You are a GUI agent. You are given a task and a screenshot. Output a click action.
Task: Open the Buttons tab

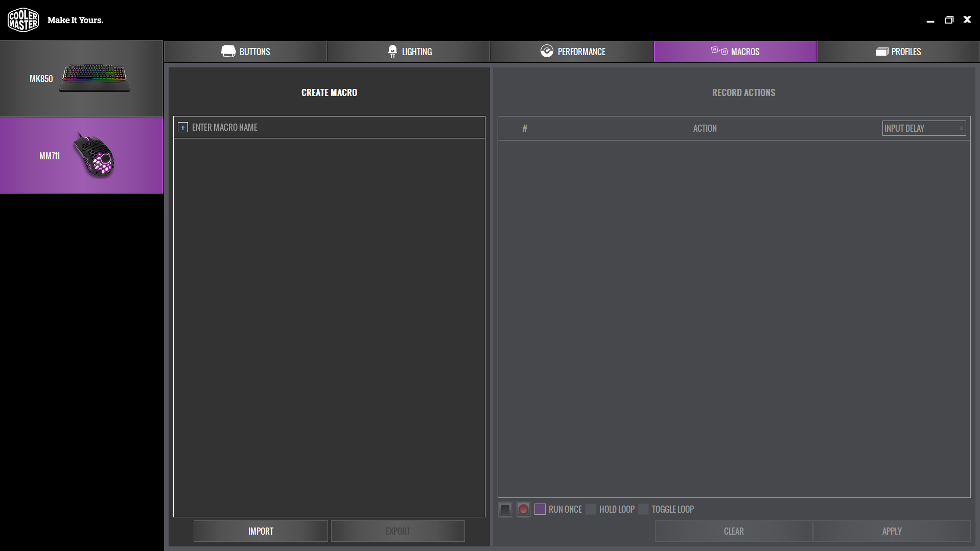tap(246, 52)
